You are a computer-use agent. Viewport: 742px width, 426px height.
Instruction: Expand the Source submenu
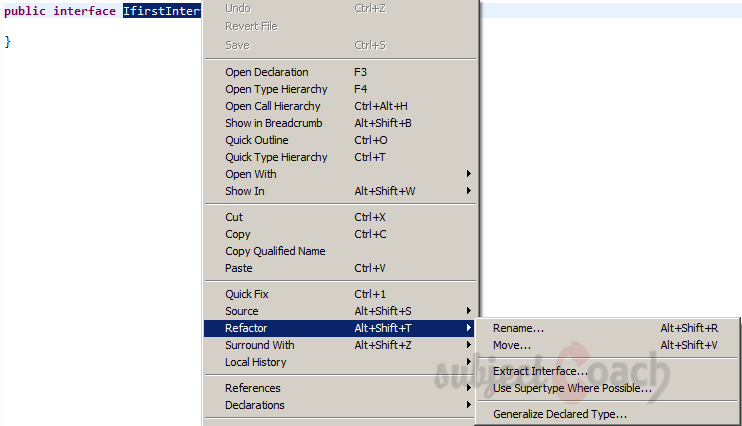pyautogui.click(x=340, y=311)
